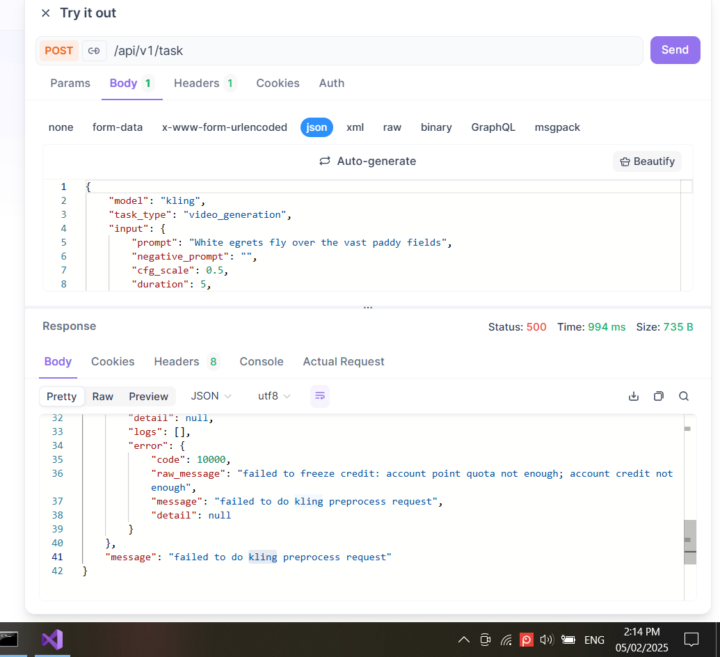Viewport: 720px width, 657px height.
Task: Select the json body type
Action: (x=316, y=127)
